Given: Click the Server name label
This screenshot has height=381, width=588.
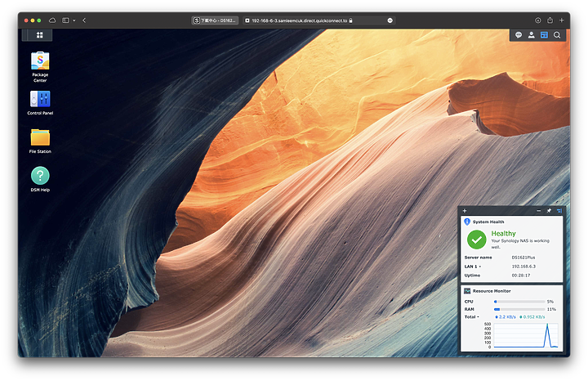Looking at the screenshot, I should click(x=478, y=258).
